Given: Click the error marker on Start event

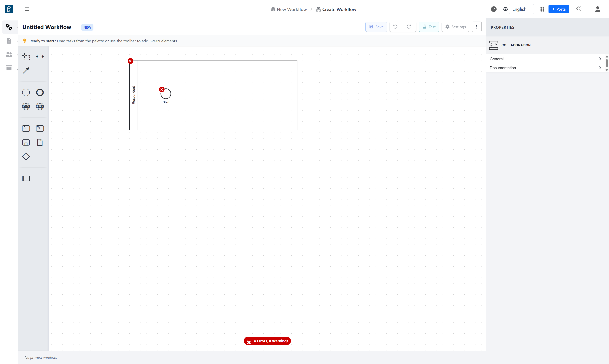Looking at the screenshot, I should click(x=162, y=90).
